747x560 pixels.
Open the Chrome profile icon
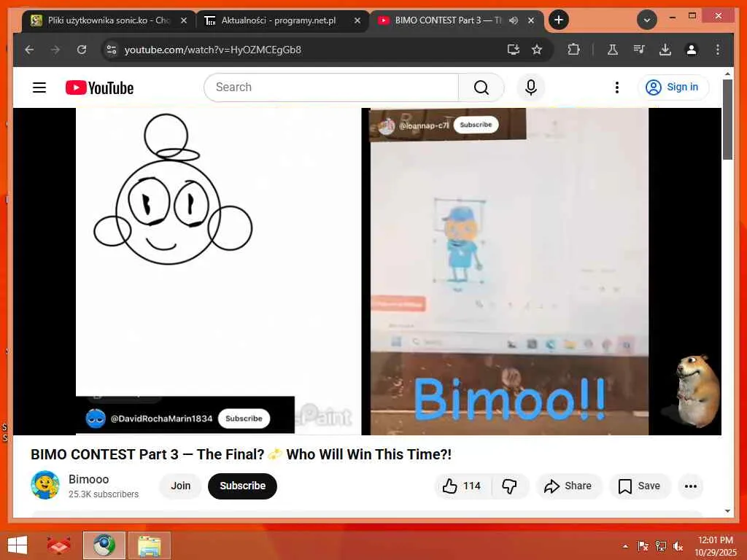[692, 50]
